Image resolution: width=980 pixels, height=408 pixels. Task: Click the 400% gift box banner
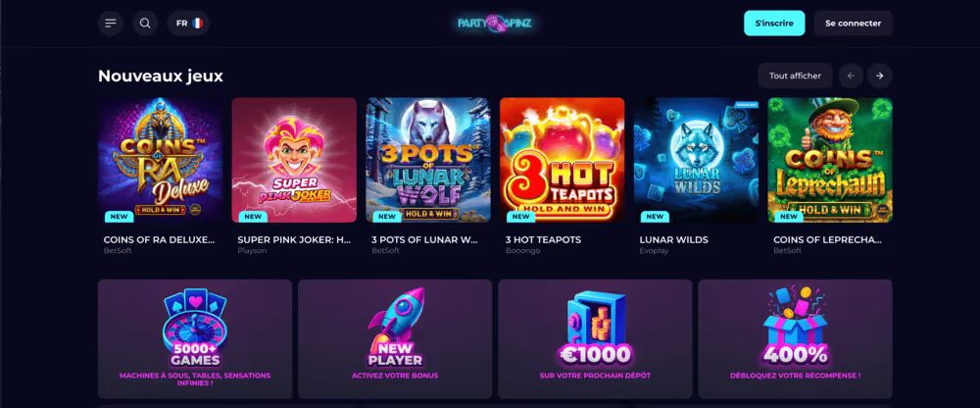[x=795, y=339]
